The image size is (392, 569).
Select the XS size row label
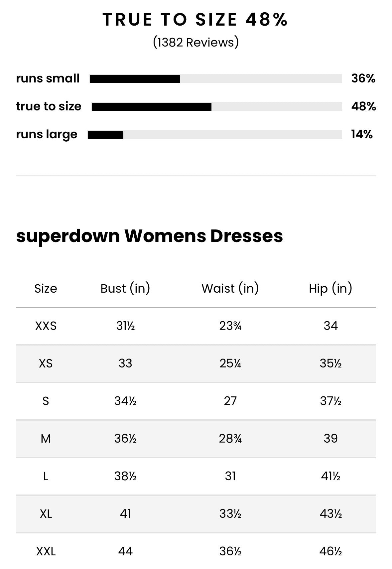[x=46, y=363]
